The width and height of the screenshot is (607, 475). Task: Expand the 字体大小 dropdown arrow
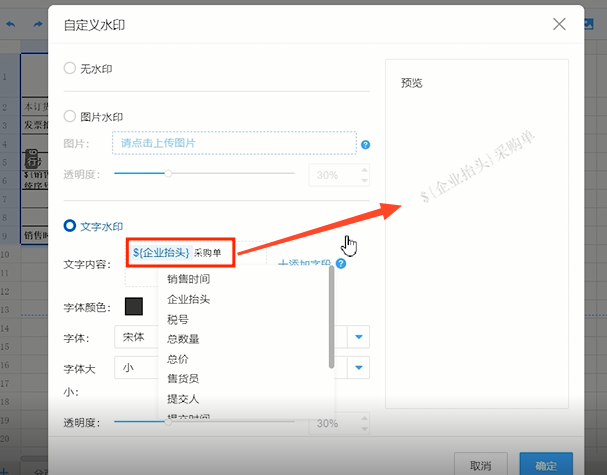coord(359,368)
